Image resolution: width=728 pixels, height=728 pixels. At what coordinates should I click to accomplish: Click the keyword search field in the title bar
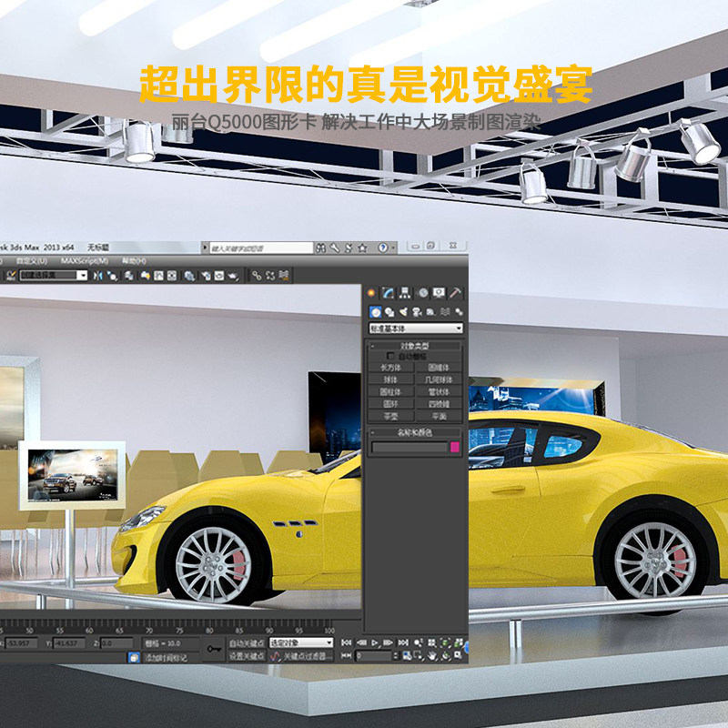tap(261, 248)
